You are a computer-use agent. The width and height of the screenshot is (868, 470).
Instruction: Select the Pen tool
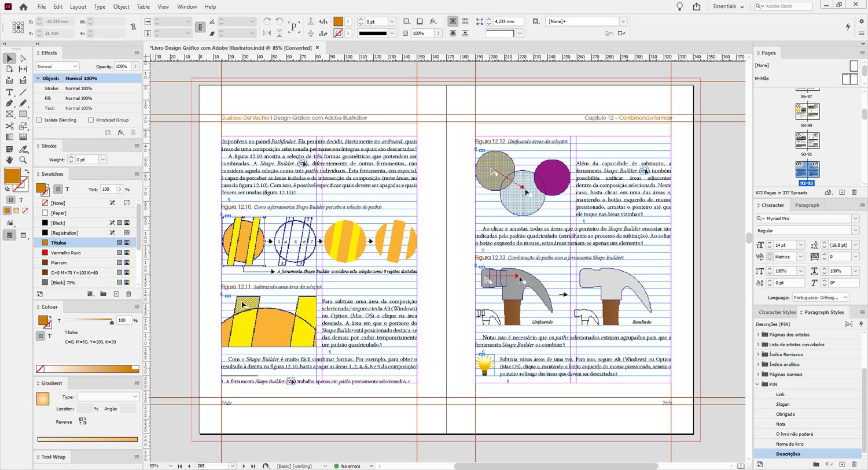[9, 103]
